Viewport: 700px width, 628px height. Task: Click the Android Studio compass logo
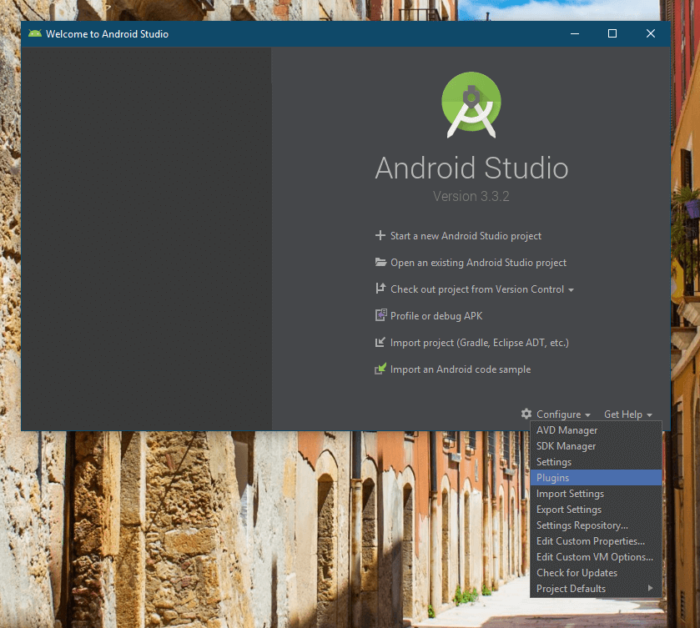pos(471,104)
